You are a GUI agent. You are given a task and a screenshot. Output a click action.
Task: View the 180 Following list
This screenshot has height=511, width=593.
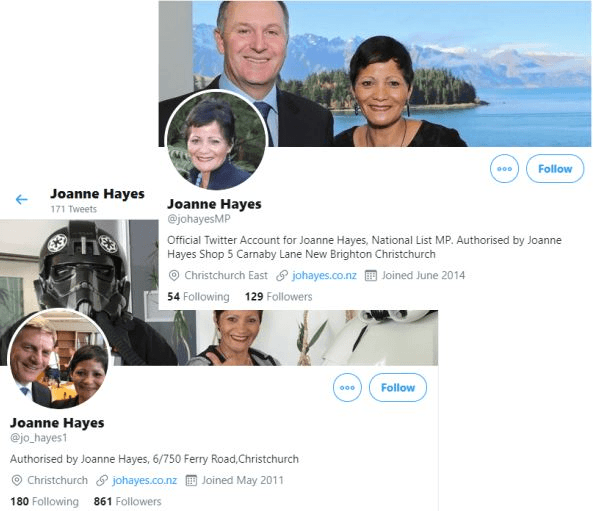45,502
